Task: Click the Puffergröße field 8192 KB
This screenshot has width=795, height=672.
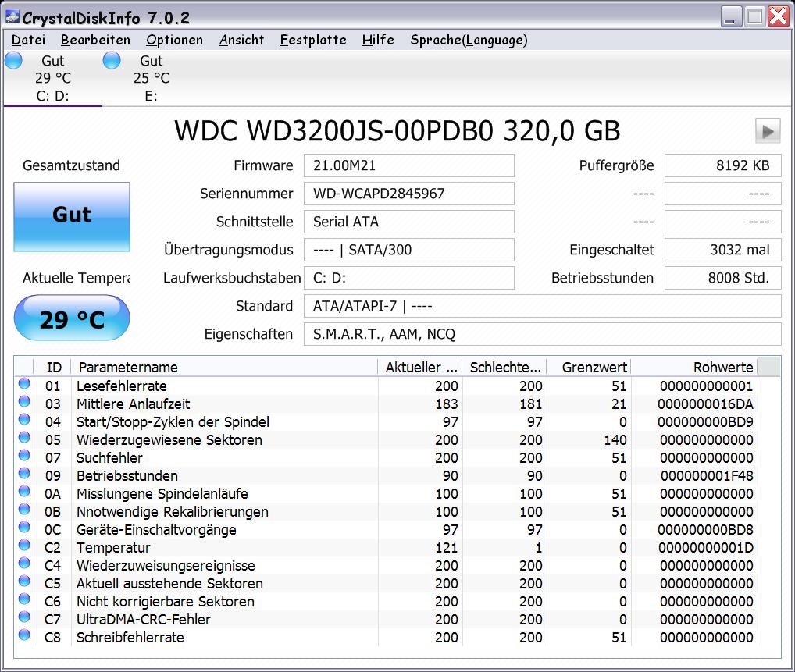Action: 723,165
